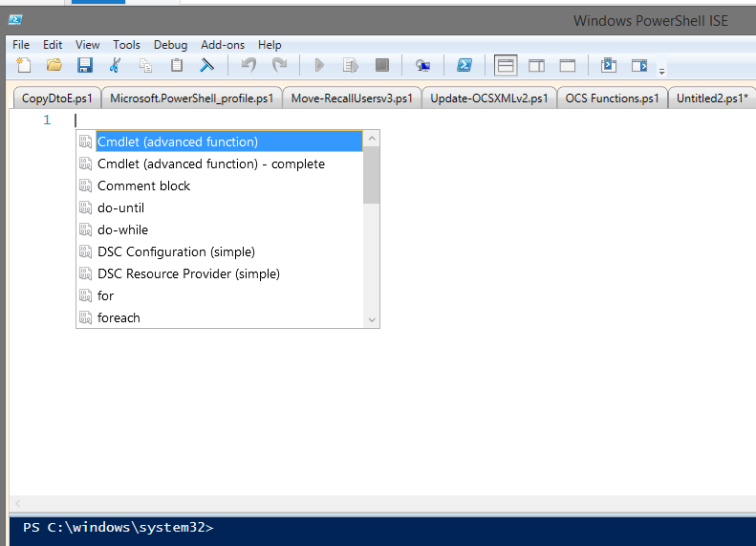Click the snippet list scrollbar thumb

(x=372, y=175)
